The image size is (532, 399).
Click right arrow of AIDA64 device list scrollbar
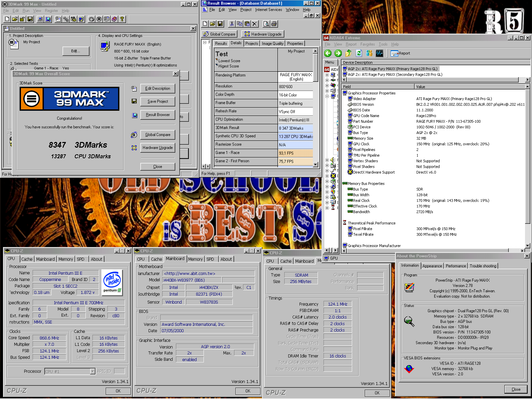point(527,80)
